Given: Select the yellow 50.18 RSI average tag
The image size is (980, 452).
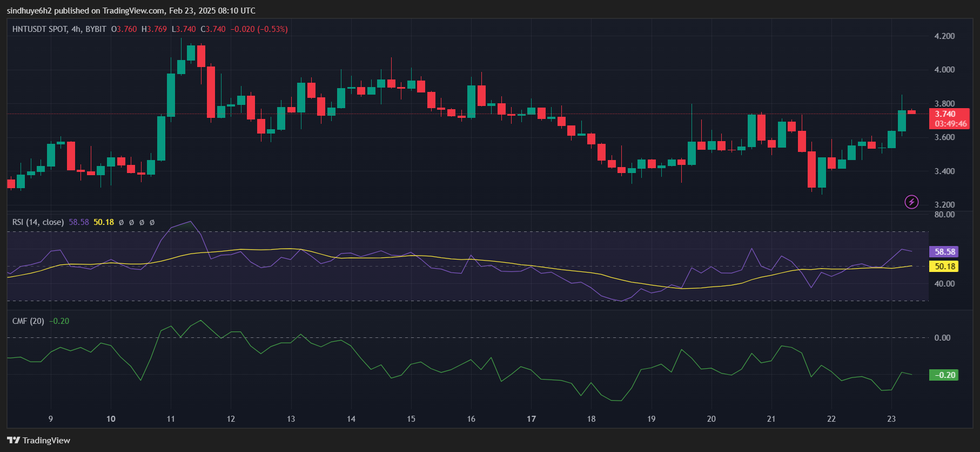Looking at the screenshot, I should pyautogui.click(x=945, y=267).
